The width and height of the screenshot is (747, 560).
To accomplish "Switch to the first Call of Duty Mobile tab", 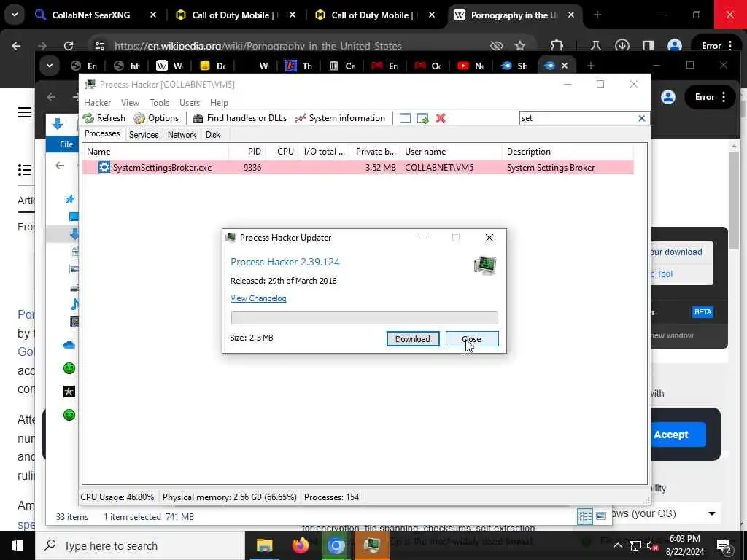I will (236, 15).
